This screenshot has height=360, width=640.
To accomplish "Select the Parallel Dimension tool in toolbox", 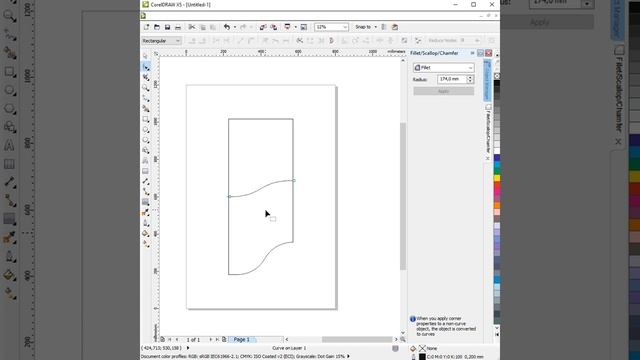I will pos(146,181).
